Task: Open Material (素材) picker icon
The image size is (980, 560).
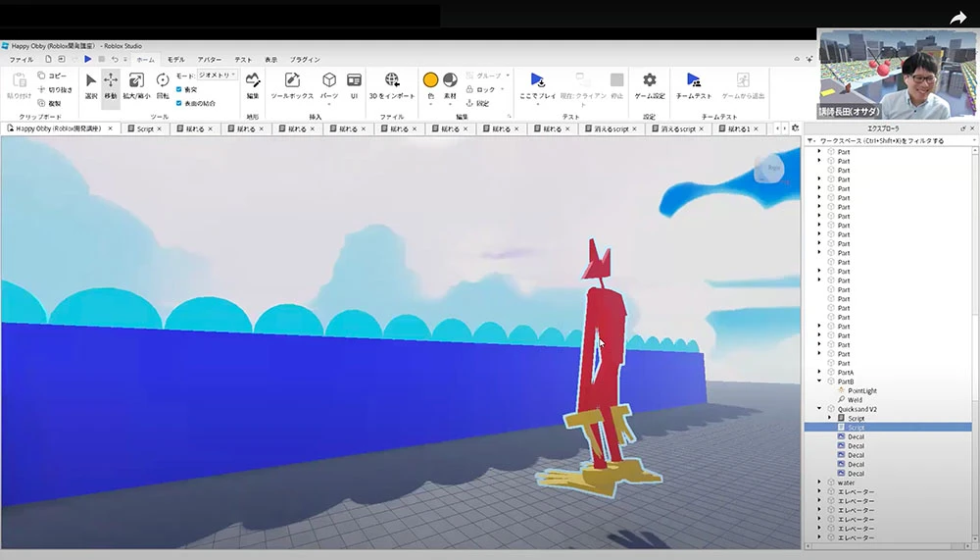Action: 450,80
